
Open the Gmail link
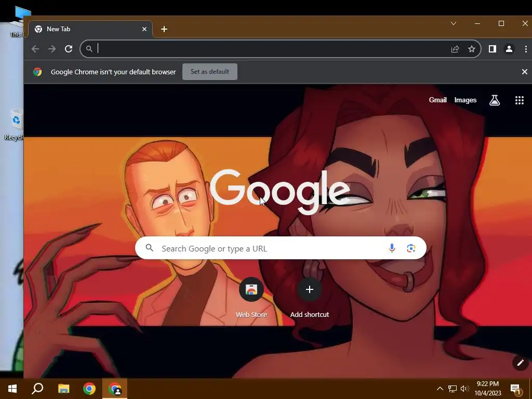[437, 100]
